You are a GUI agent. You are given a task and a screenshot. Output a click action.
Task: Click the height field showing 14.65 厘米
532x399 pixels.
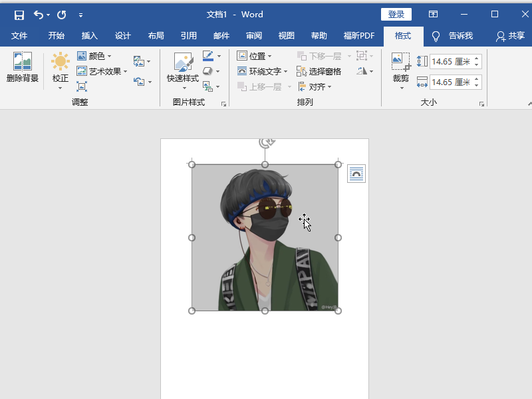456,61
